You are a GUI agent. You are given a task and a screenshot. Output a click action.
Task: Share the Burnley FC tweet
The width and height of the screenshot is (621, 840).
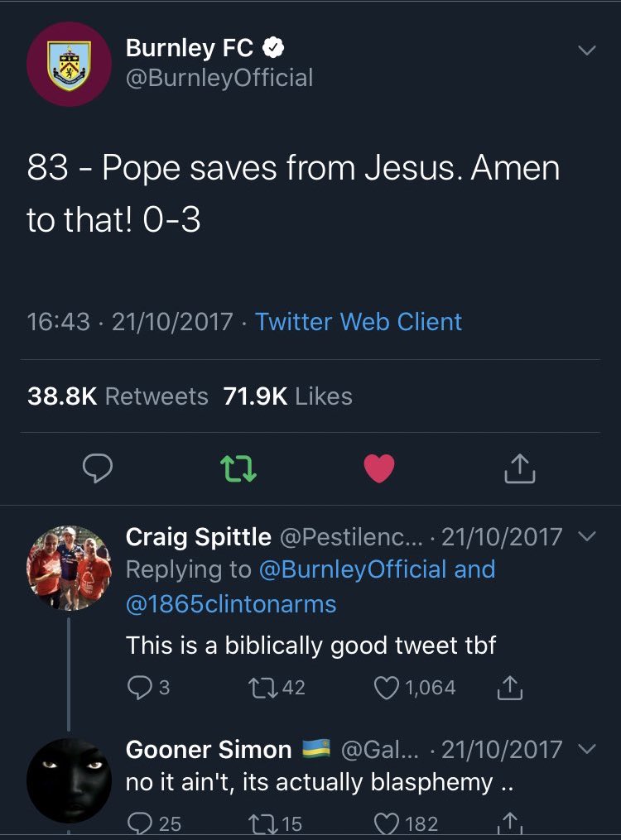click(x=520, y=469)
